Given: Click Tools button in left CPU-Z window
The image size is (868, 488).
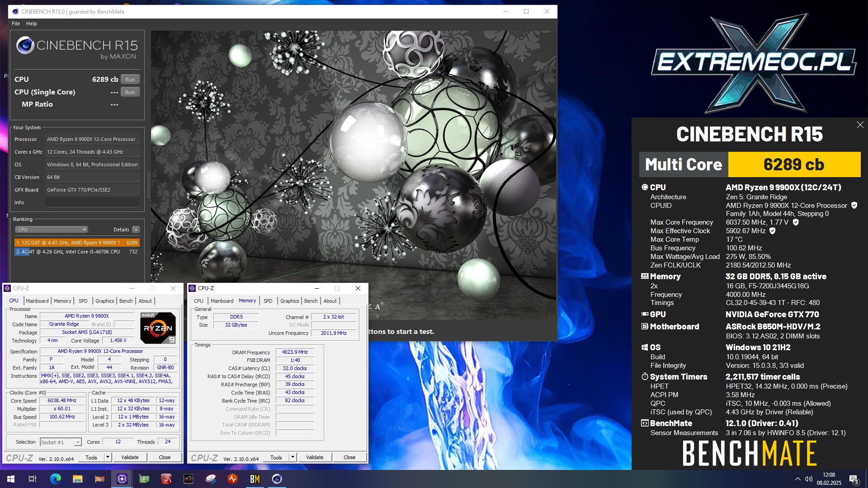Looking at the screenshot, I should (x=91, y=457).
